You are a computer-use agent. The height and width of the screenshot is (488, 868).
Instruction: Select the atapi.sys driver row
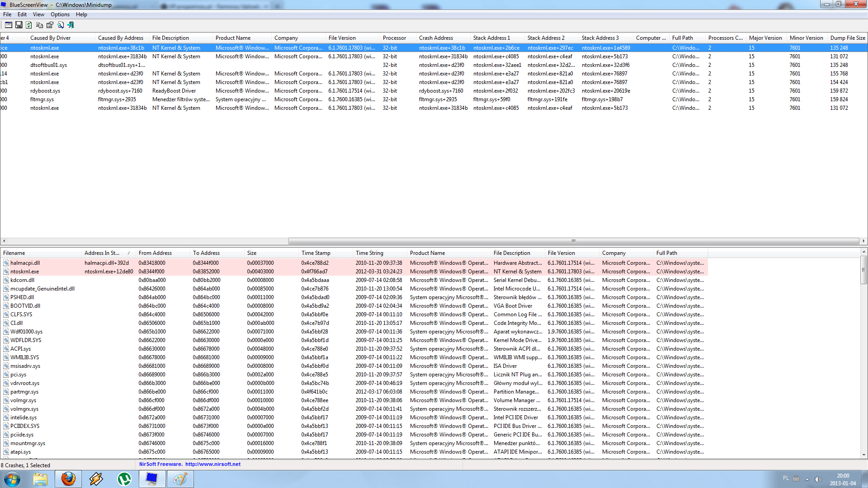point(354,452)
